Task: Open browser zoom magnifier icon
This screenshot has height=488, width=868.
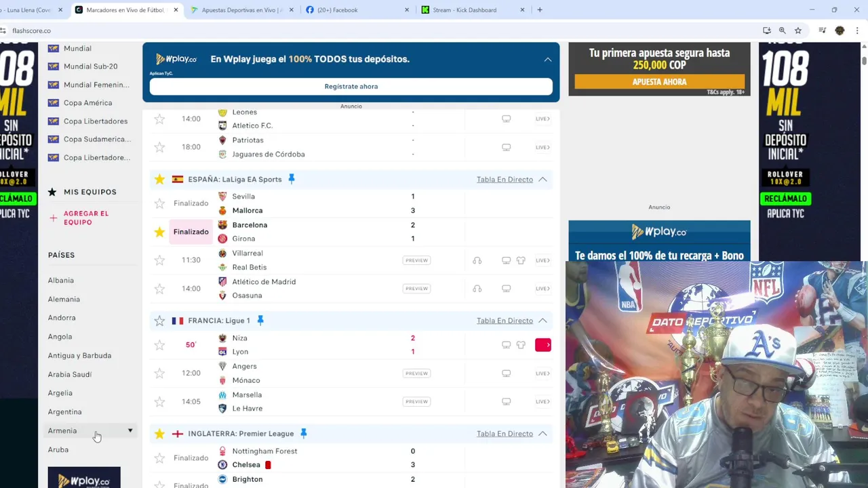Action: pos(782,30)
